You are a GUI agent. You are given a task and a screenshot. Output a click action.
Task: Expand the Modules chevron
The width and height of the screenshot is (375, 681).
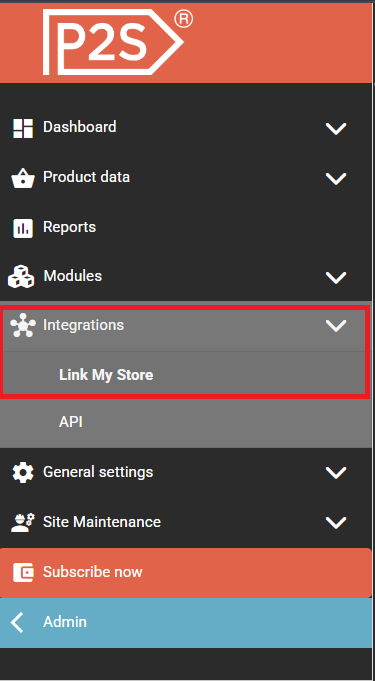[x=336, y=278]
